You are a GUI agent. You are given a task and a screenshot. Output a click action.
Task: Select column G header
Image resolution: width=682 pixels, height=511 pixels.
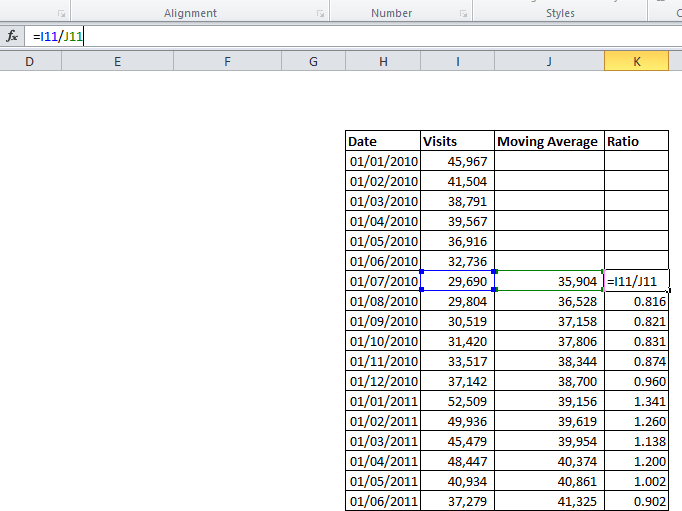coord(313,62)
